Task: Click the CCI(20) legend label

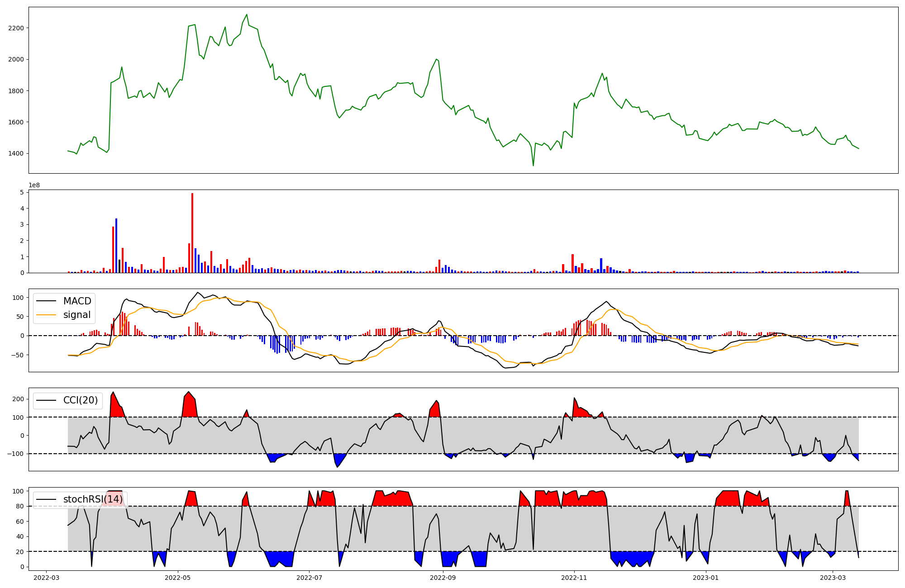Action: click(80, 400)
